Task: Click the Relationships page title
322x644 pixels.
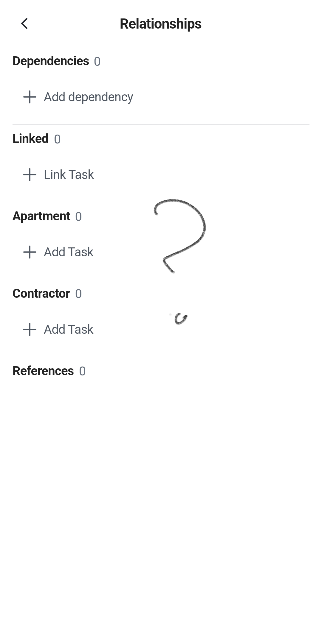Action: pyautogui.click(x=161, y=24)
